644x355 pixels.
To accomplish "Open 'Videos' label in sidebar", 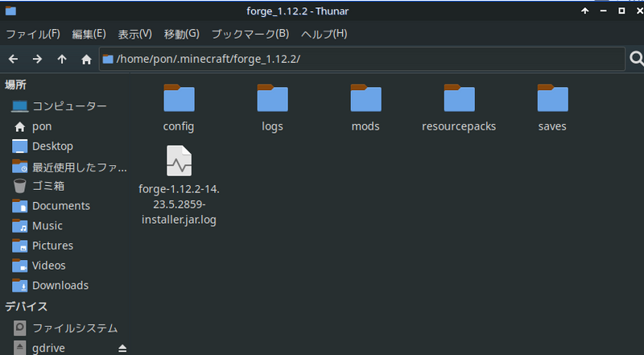I will point(49,266).
